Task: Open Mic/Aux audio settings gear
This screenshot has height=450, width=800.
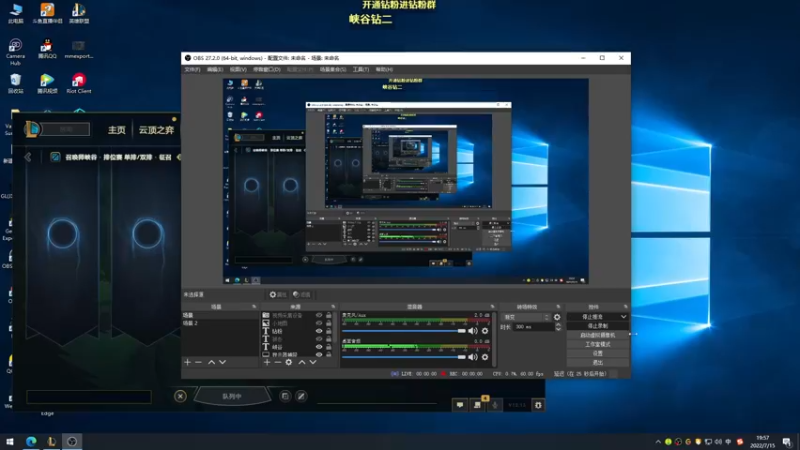Action: [x=485, y=331]
